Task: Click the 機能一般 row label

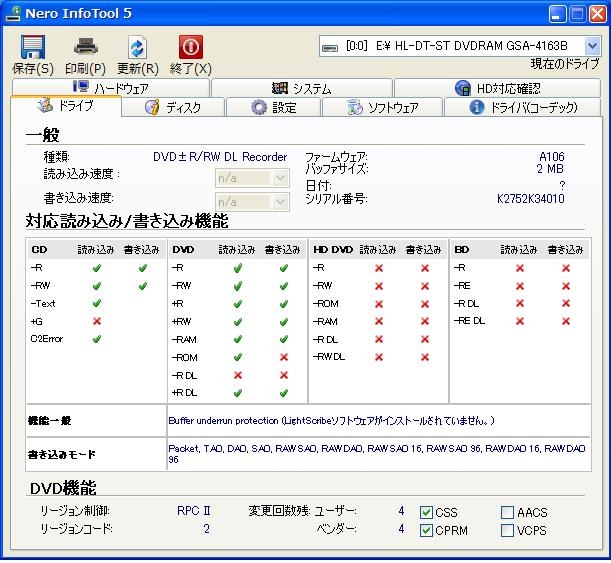Action: [x=49, y=421]
